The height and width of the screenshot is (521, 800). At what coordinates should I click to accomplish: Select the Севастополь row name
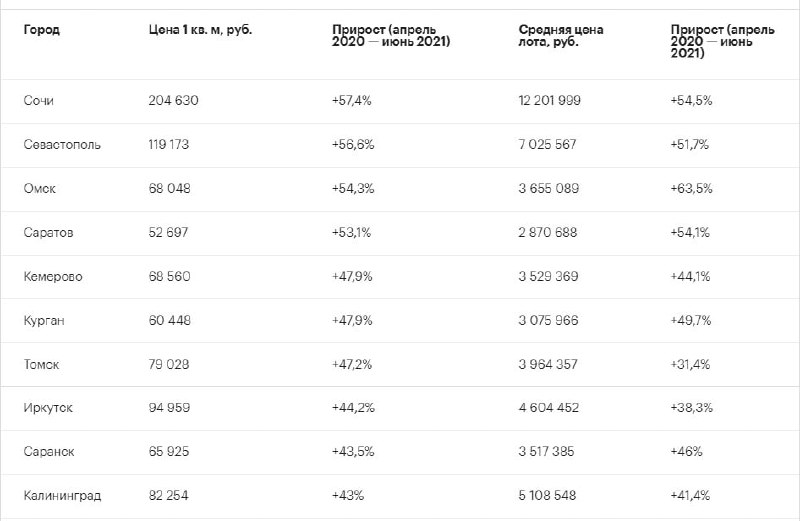[x=62, y=145]
